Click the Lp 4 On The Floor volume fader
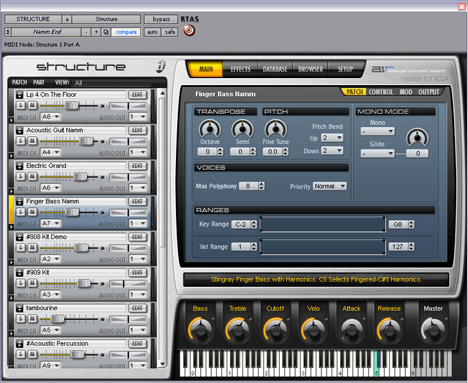Viewport: 468px width, 383px height. 71,106
